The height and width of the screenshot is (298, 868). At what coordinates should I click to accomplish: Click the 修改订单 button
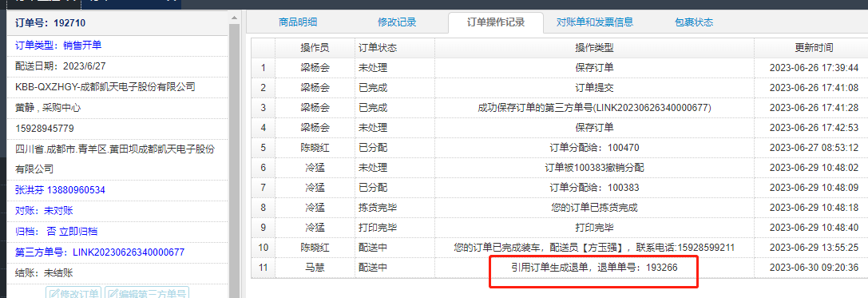73,292
